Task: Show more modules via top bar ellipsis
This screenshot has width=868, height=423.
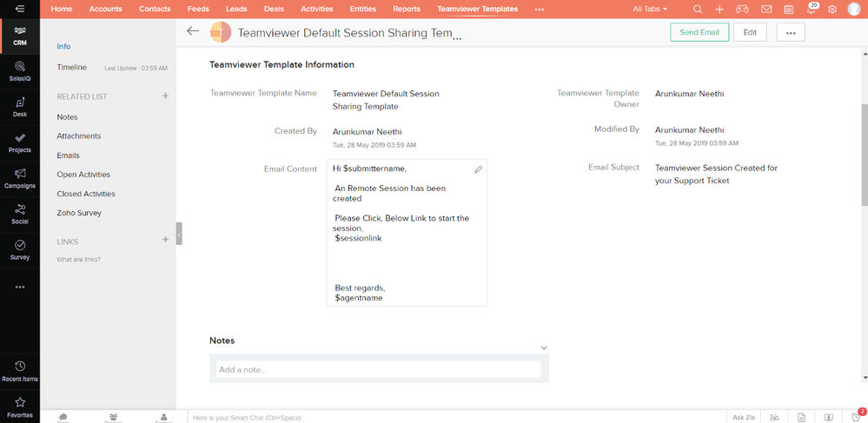Action: [x=540, y=10]
